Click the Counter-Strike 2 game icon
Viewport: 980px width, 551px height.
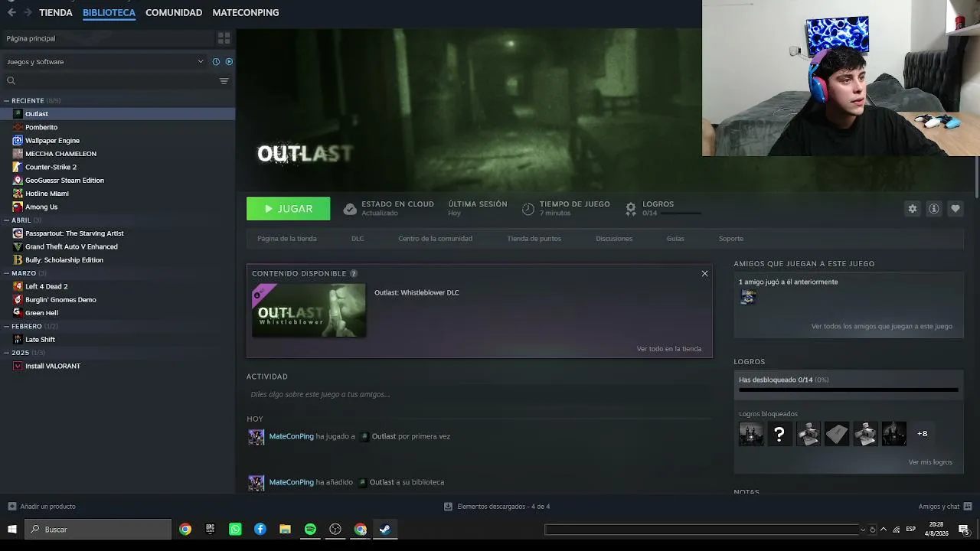pyautogui.click(x=18, y=167)
